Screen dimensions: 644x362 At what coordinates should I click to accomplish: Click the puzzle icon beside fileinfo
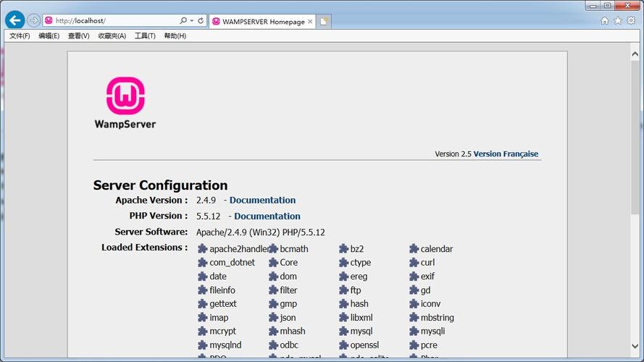point(203,290)
